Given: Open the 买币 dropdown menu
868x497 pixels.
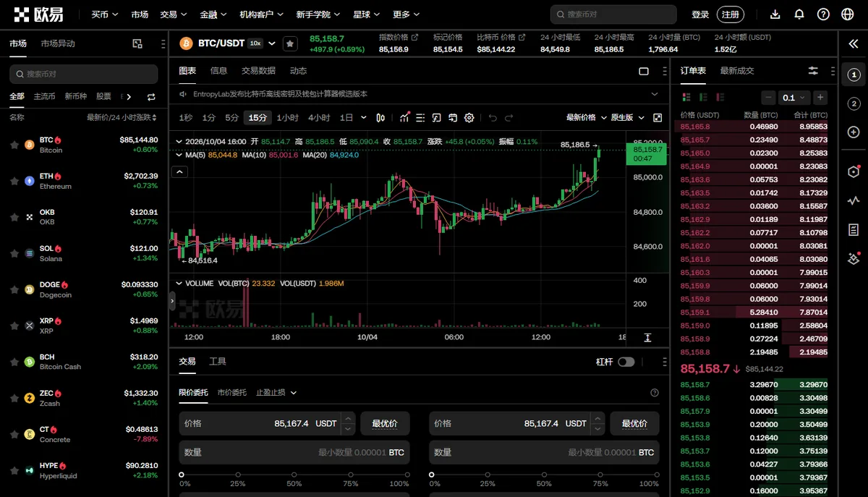Looking at the screenshot, I should point(105,14).
